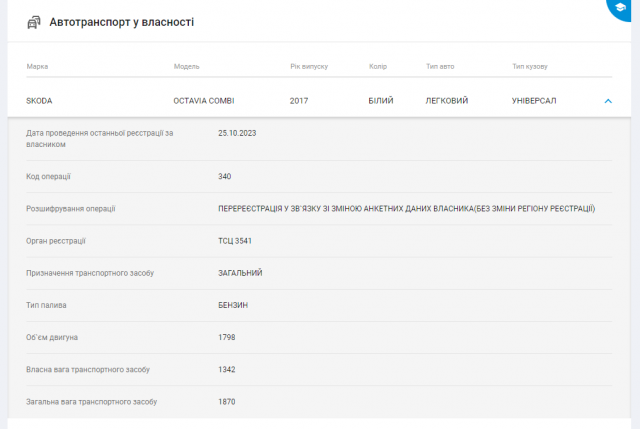Click the Модель column header
The height and width of the screenshot is (429, 640).
pyautogui.click(x=187, y=66)
